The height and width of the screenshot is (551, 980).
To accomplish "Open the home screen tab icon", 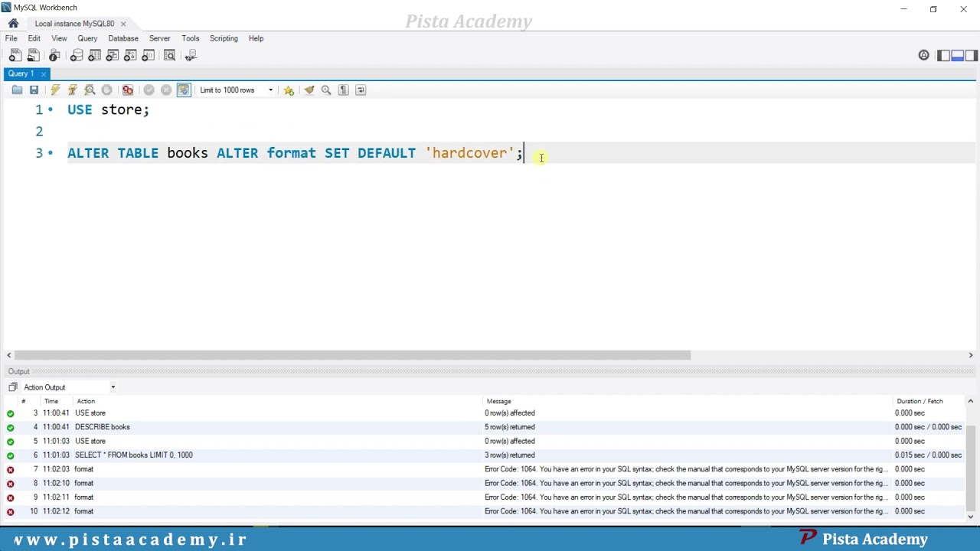I will 13,24.
